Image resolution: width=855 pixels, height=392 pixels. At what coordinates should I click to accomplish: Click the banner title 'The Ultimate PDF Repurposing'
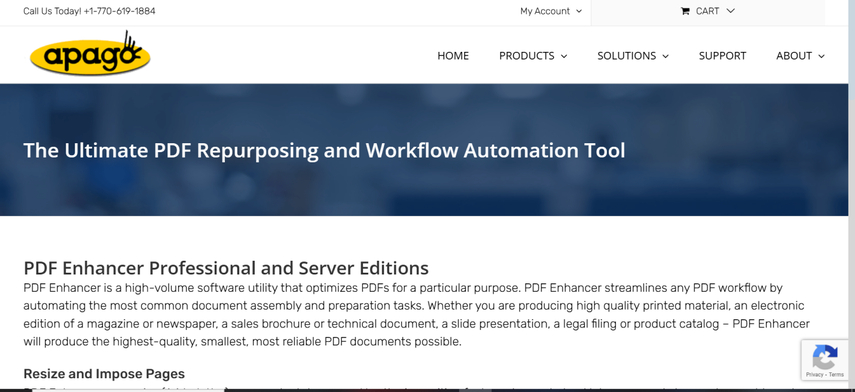click(171, 150)
